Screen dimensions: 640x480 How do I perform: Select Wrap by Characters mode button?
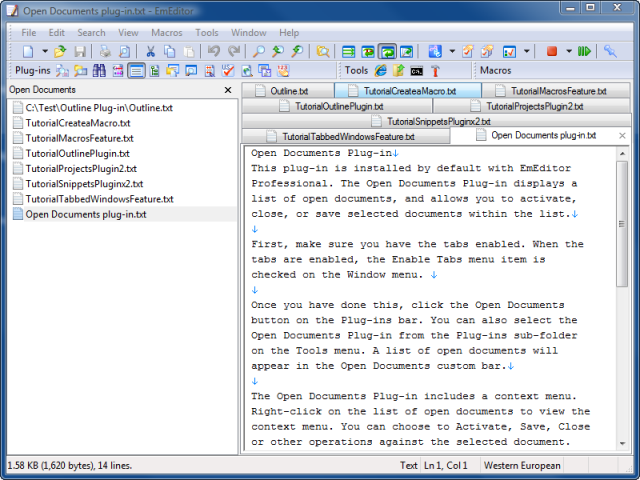[x=368, y=51]
